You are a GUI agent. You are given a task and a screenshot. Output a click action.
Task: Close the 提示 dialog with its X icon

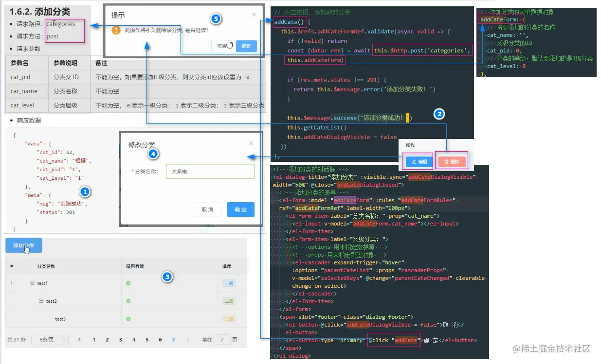pyautogui.click(x=254, y=15)
